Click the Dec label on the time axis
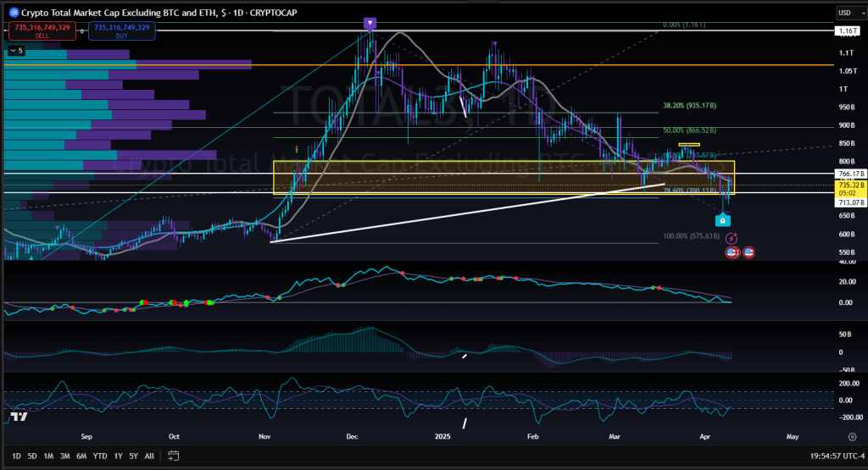 coord(352,436)
